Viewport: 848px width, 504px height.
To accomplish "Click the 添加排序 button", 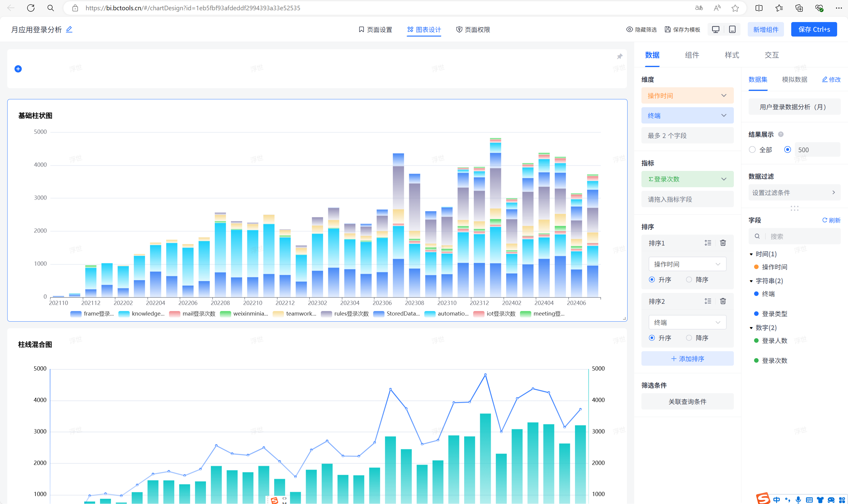I will coord(687,359).
